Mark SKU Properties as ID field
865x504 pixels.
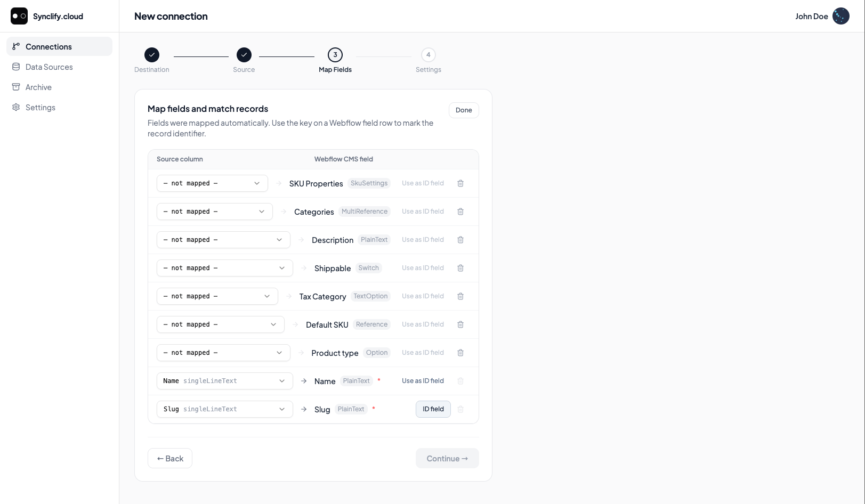(x=423, y=183)
